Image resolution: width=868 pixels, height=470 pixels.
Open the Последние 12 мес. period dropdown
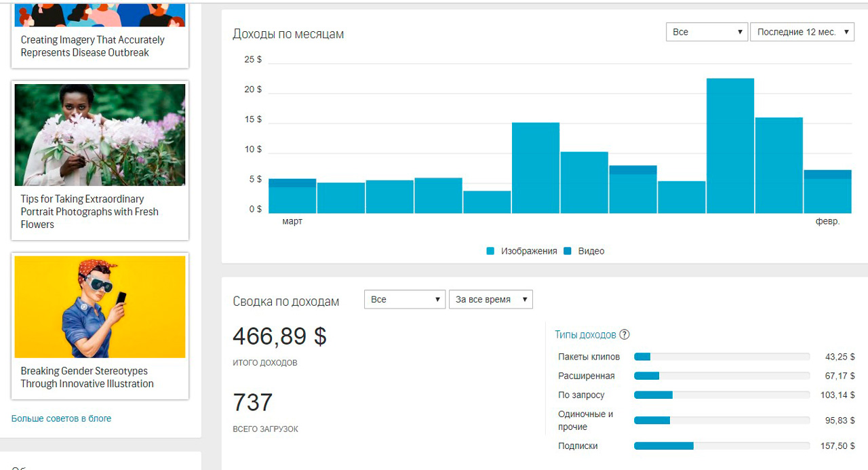tap(802, 32)
